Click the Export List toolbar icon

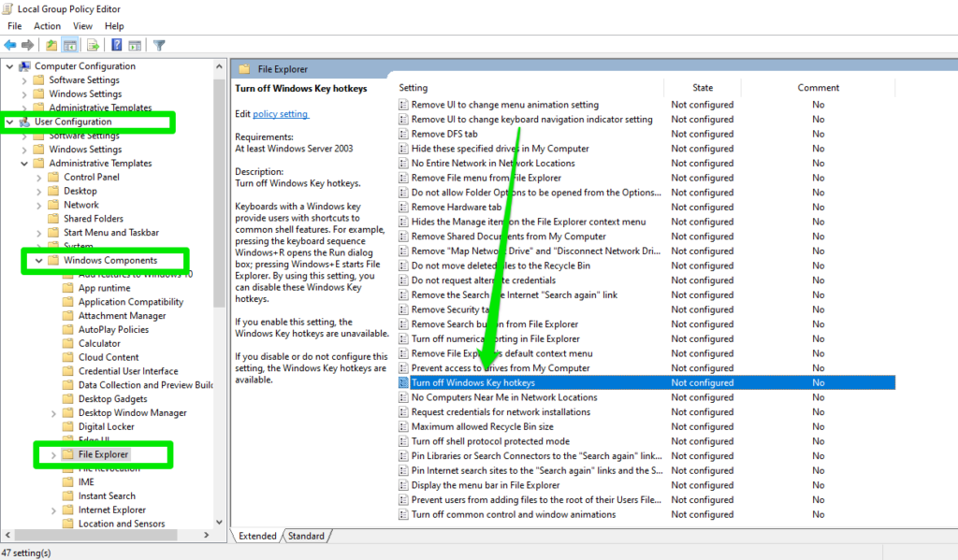92,45
